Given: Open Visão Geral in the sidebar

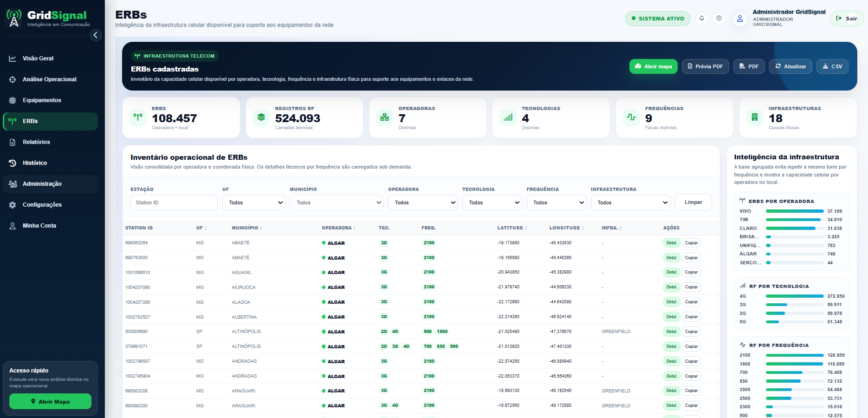Looking at the screenshot, I should click(x=50, y=59).
